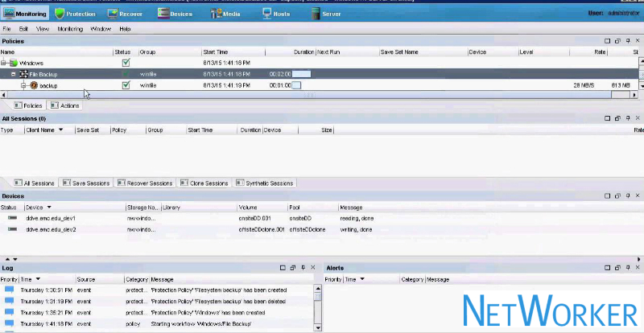644x333 pixels.
Task: Toggle the status checkbox for File Backup workflow
Action: pyautogui.click(x=126, y=74)
